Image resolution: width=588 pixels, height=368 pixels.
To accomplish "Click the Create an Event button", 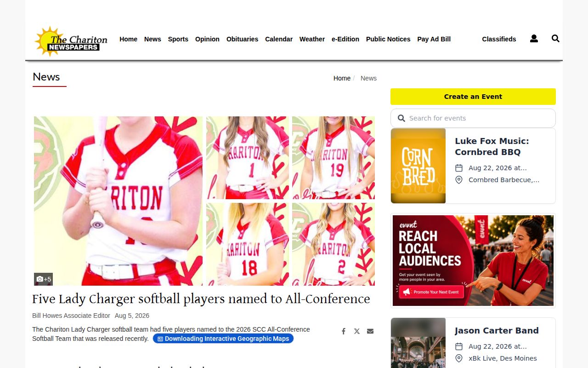I will point(473,97).
